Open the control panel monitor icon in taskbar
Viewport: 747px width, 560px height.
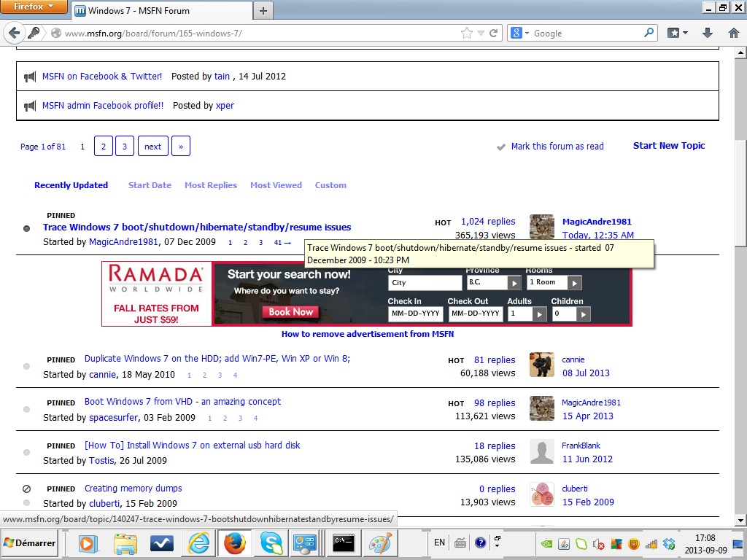point(305,543)
